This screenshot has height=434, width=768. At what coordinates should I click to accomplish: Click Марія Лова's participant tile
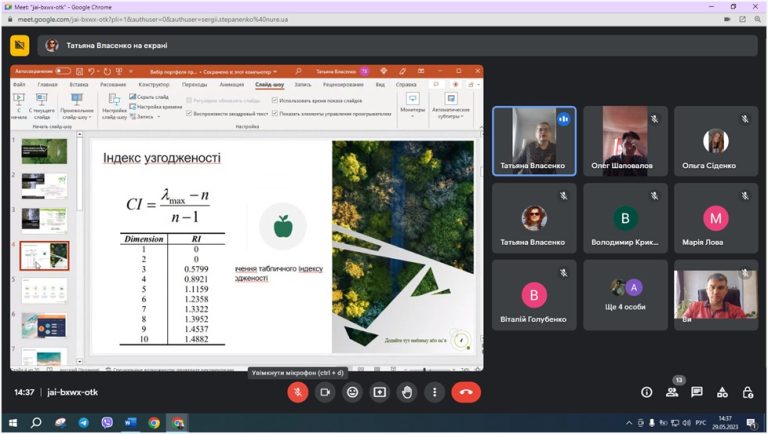(716, 218)
